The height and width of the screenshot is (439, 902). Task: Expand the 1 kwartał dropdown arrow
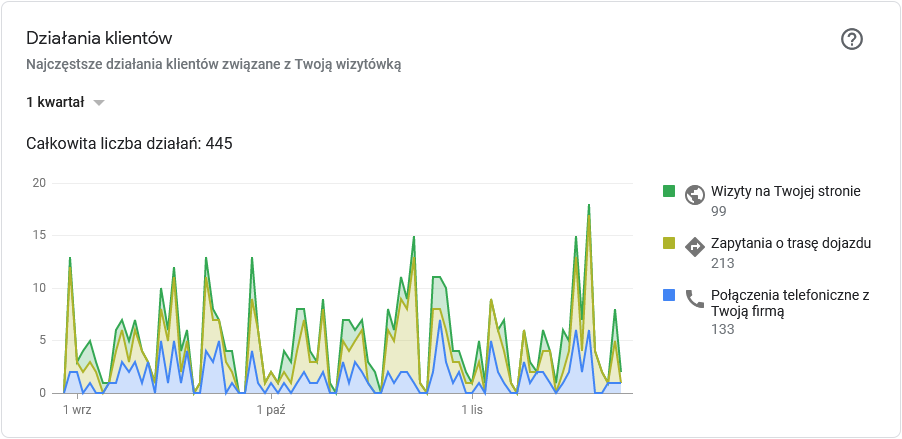[98, 102]
